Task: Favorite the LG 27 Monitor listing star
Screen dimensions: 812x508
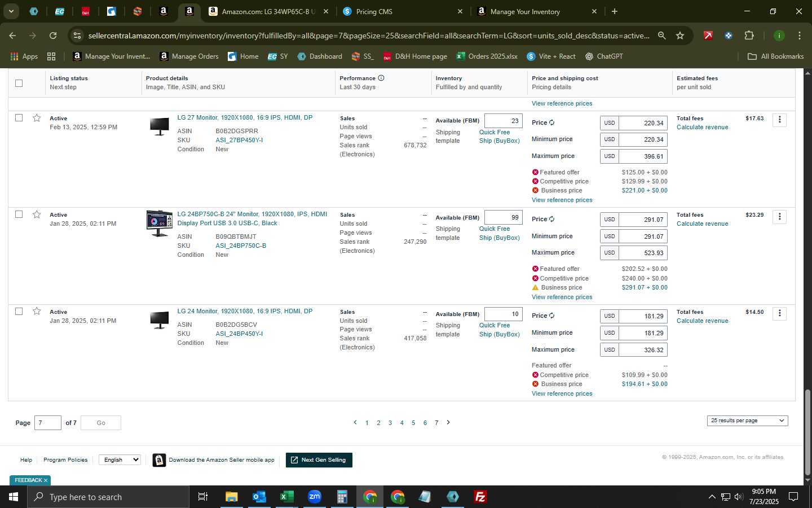Action: point(37,118)
